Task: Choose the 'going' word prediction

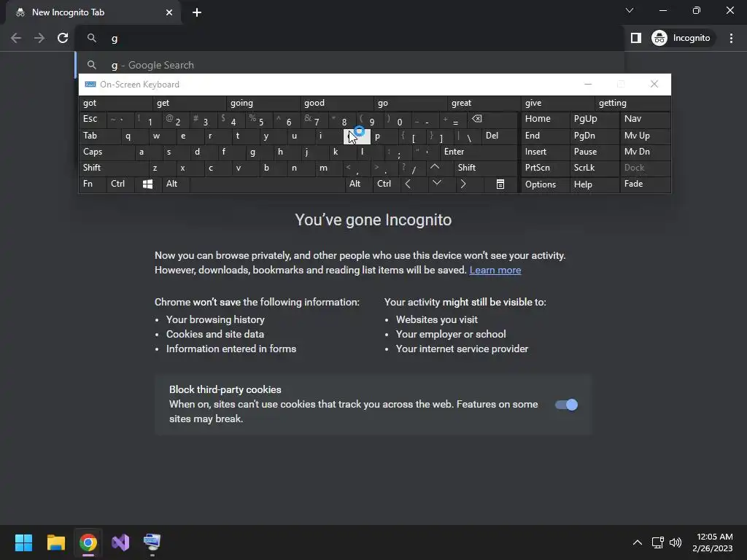Action: click(263, 103)
